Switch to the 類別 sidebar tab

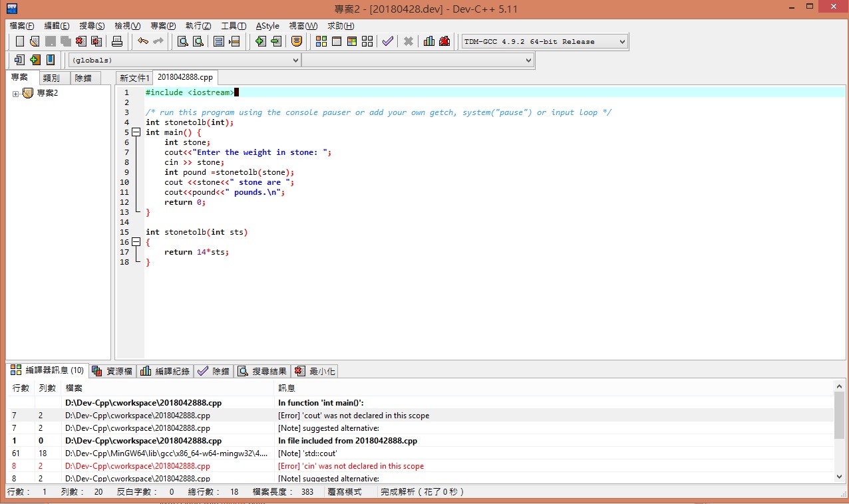(51, 78)
